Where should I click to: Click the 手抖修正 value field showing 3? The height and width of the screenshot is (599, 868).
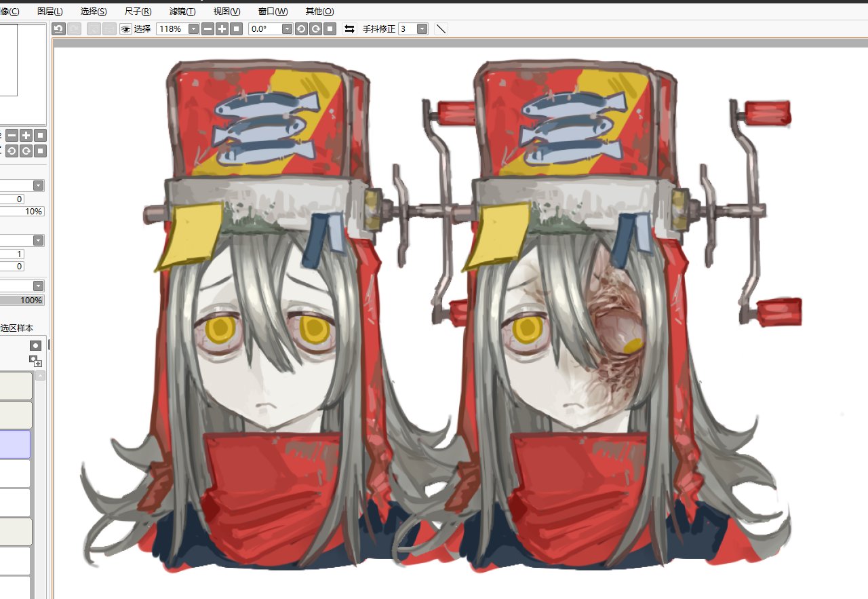pyautogui.click(x=407, y=28)
